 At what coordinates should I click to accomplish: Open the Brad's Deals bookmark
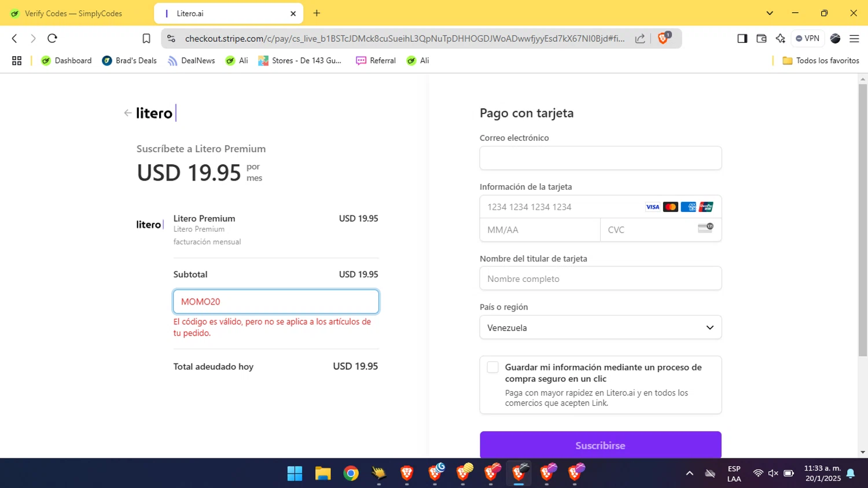129,60
